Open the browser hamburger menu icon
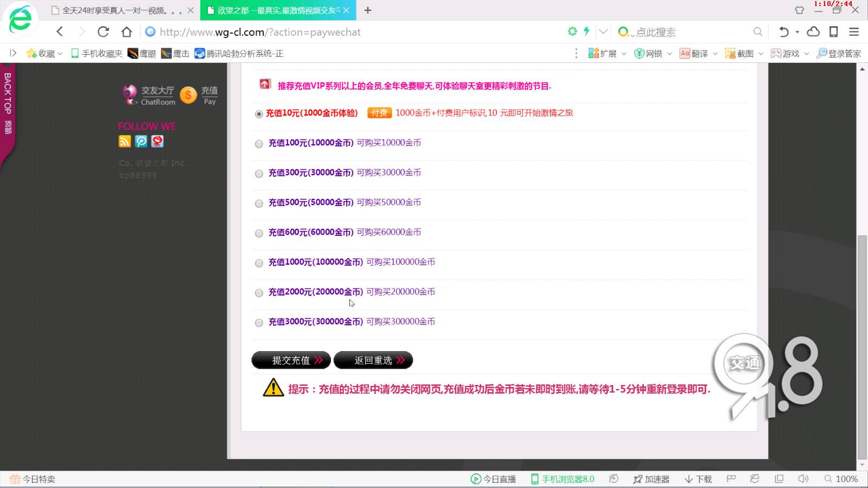The width and height of the screenshot is (868, 488). click(854, 32)
